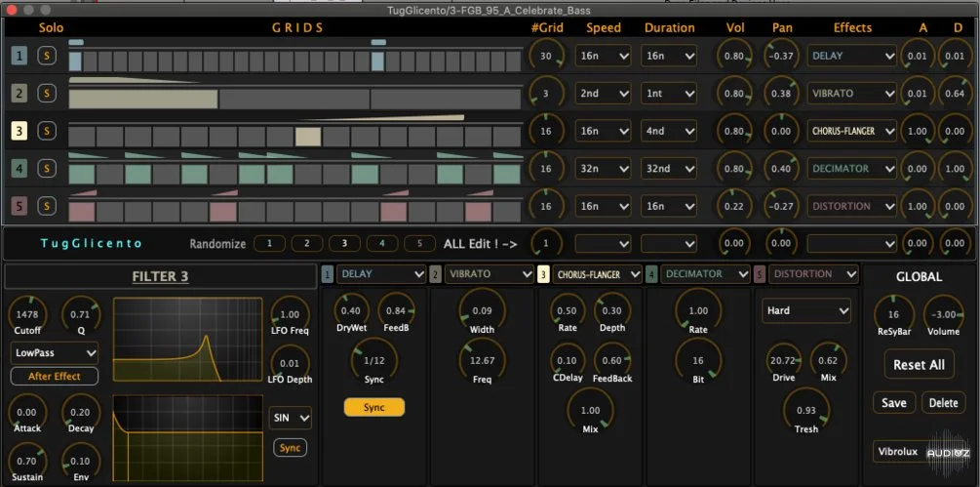The image size is (980, 487).
Task: Click the Delay DryWet knob
Action: click(x=351, y=310)
